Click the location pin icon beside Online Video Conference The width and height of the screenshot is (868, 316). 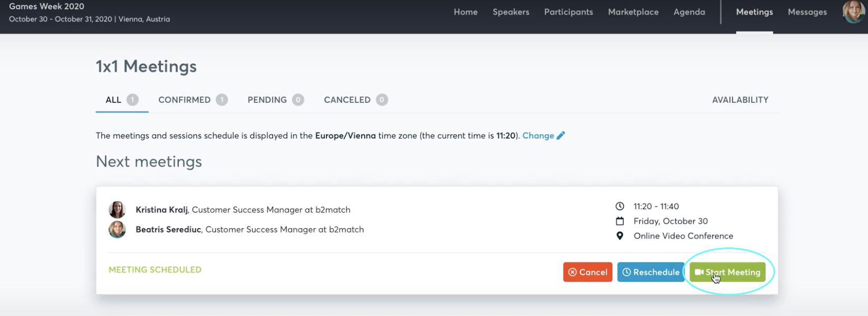tap(620, 236)
